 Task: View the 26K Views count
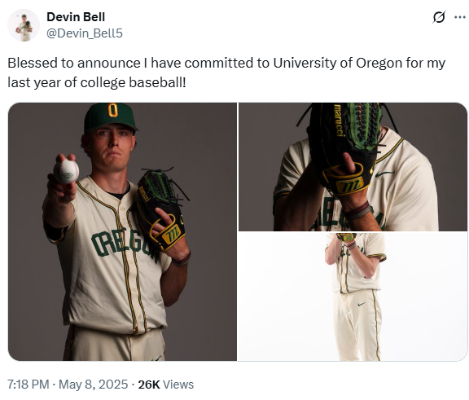click(x=166, y=384)
